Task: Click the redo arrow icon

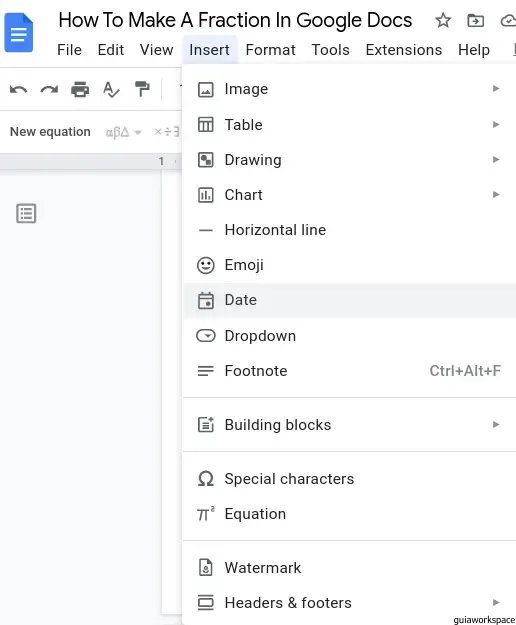Action: 49,89
